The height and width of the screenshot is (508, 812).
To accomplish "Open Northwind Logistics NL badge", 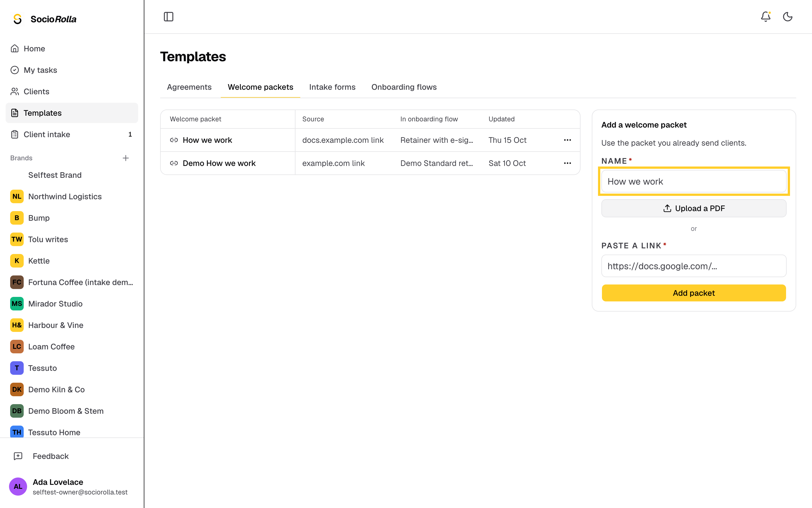I will click(17, 196).
